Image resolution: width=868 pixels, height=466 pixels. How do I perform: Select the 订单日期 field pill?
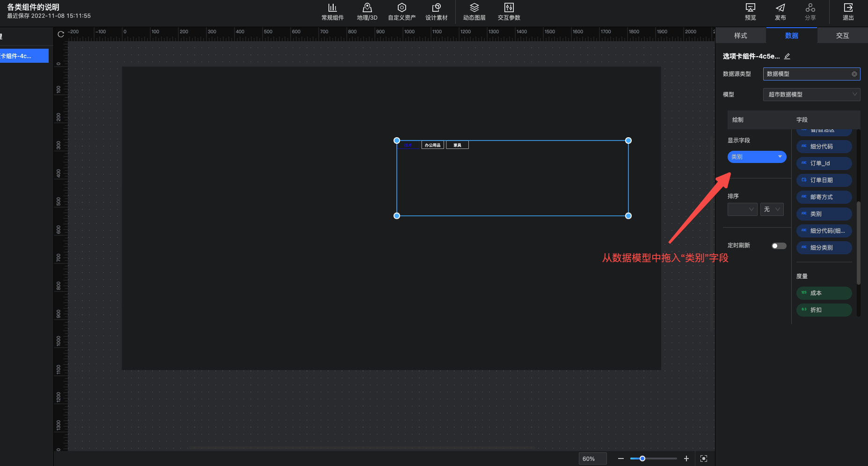click(824, 180)
